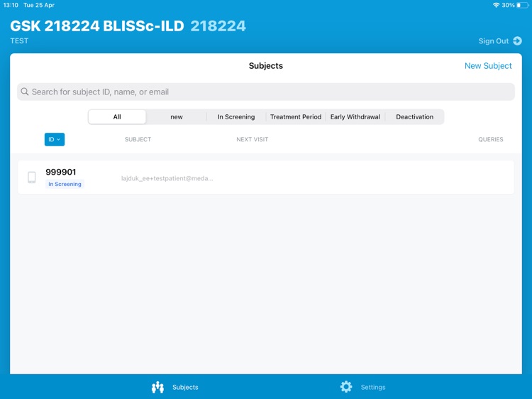Select the Deactivation filter segment
532x399 pixels.
tap(415, 117)
